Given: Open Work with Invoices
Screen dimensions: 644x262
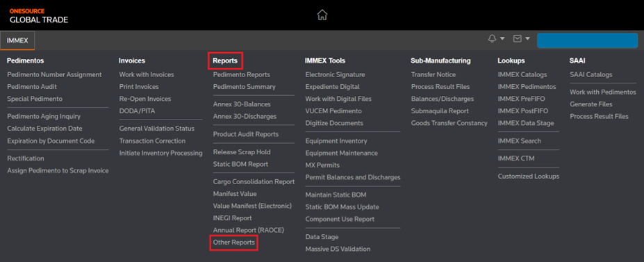Looking at the screenshot, I should coord(147,75).
